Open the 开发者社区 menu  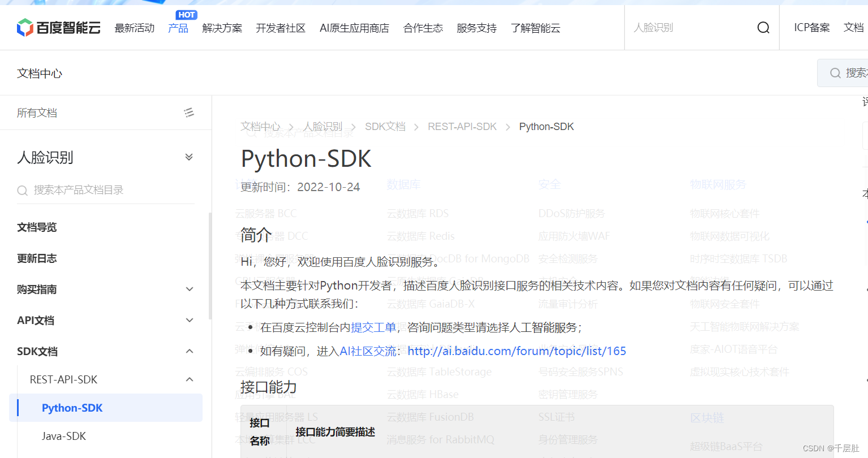coord(281,28)
